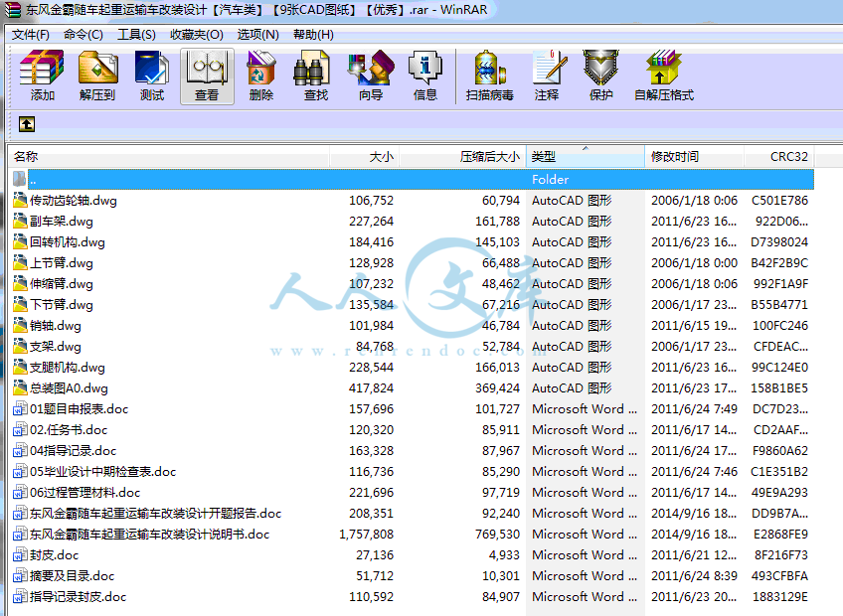Click the WinRAR title bar app icon
The height and width of the screenshot is (616, 843).
click(12, 10)
